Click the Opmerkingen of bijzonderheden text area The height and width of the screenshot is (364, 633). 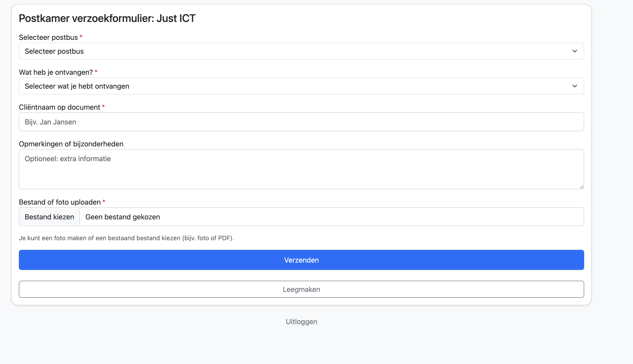(x=301, y=169)
